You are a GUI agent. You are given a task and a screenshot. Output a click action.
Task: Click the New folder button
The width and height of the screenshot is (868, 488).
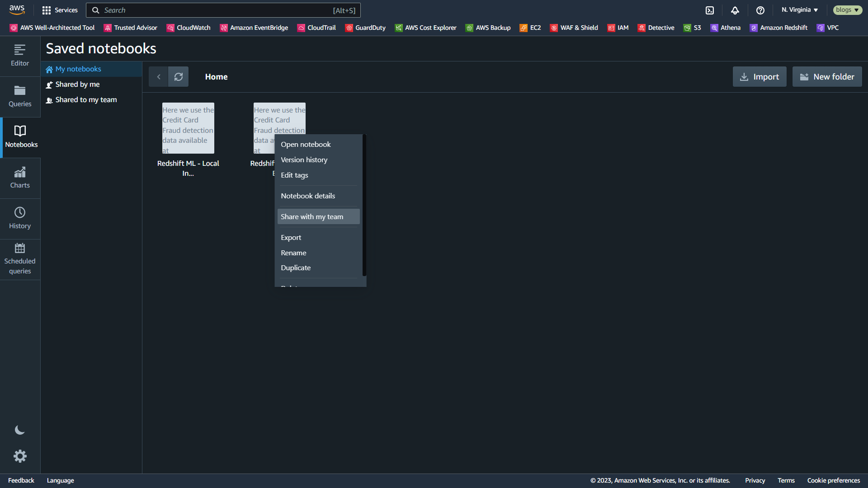[827, 77]
